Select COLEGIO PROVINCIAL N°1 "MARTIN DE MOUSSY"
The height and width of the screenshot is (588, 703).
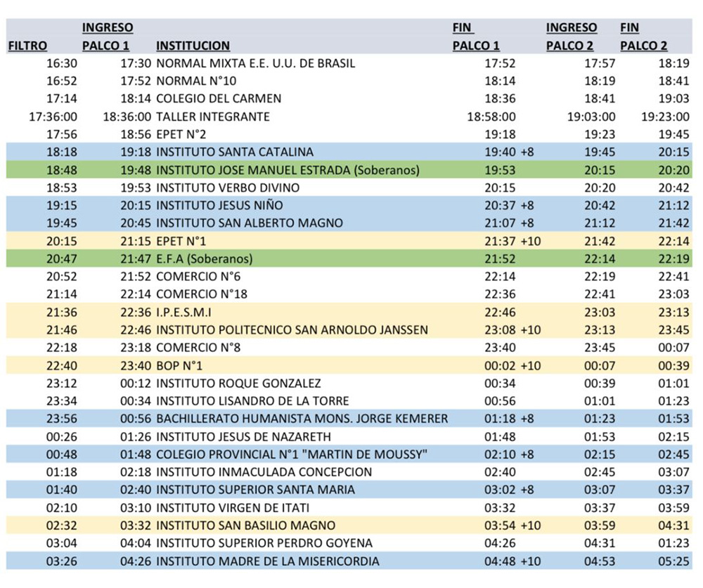pyautogui.click(x=292, y=455)
